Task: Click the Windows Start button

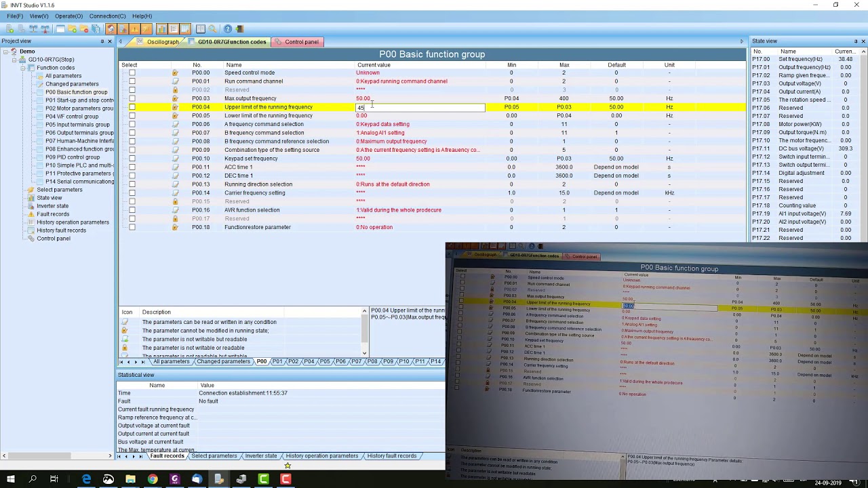Action: (x=11, y=479)
